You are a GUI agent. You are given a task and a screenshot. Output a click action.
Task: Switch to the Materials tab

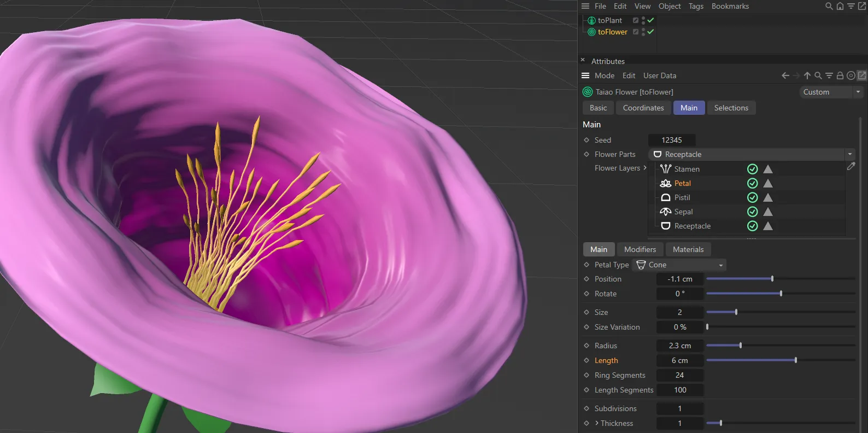688,249
